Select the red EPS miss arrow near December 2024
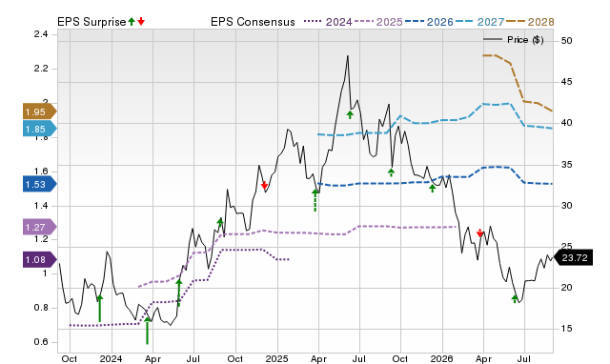The width and height of the screenshot is (610, 364). (x=265, y=185)
